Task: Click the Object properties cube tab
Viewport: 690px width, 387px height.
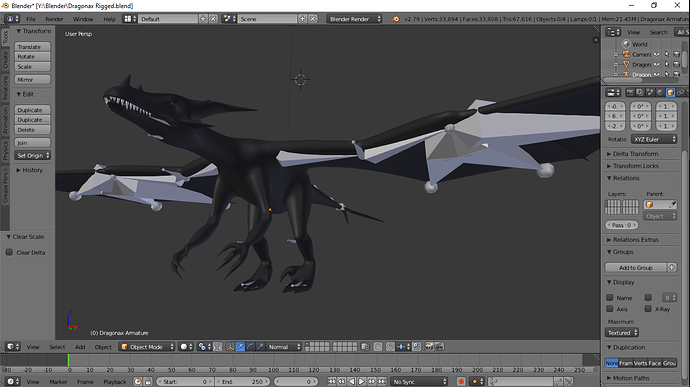Action: coord(670,92)
